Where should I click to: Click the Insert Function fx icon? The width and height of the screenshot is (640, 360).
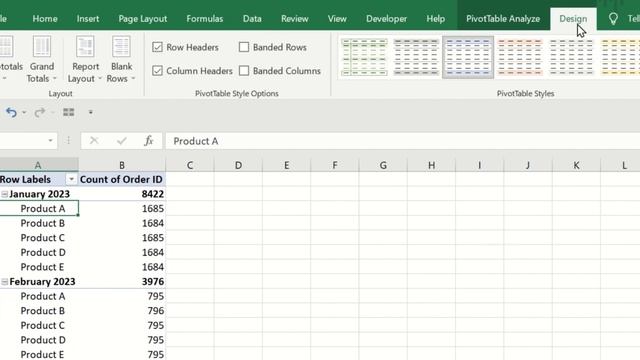click(149, 141)
